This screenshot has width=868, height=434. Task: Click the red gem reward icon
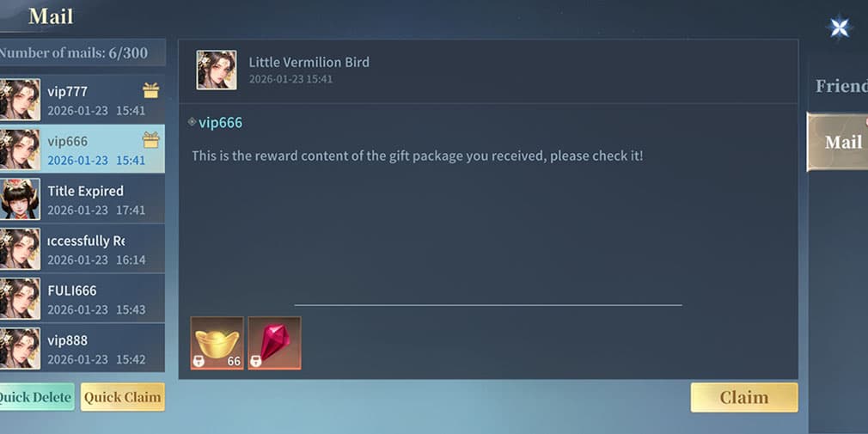pos(274,343)
